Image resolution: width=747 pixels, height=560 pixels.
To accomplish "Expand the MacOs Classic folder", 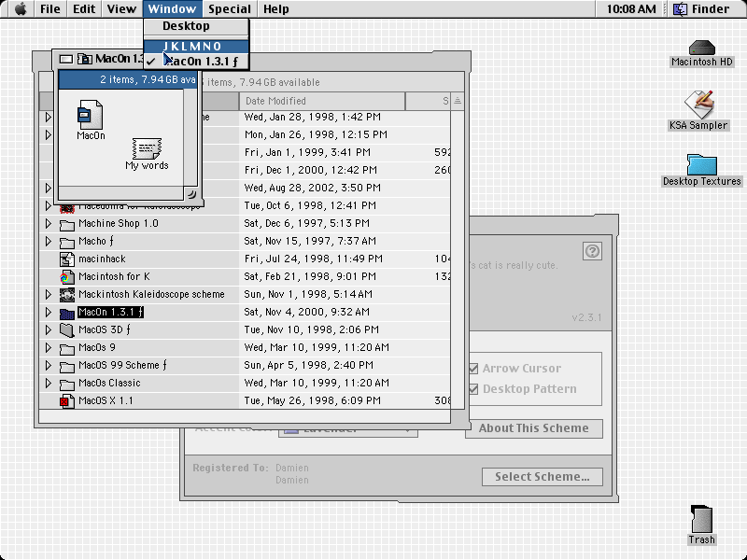I will (49, 383).
